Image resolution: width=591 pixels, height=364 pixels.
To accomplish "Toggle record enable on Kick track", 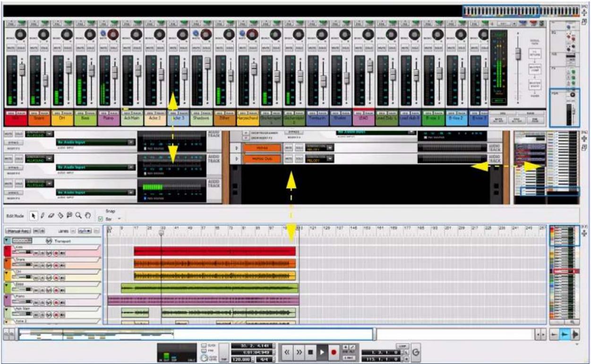I will click(56, 253).
